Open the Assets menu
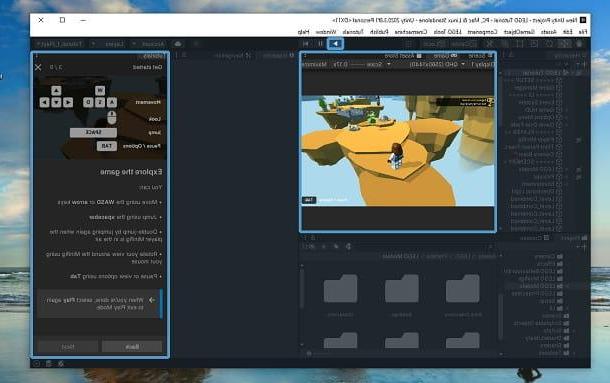Screen dimensions: 610x383 point(549,32)
